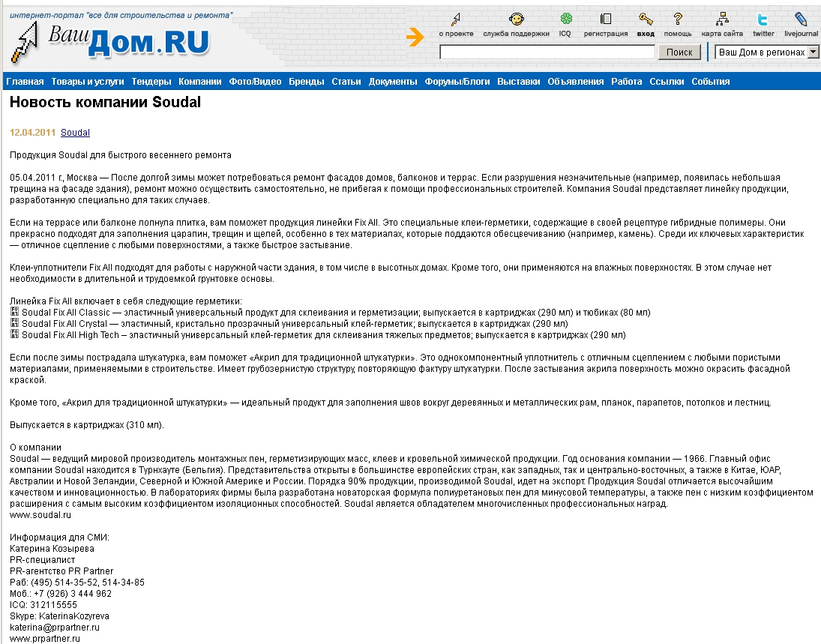Click the 'twitter' text label
This screenshot has height=644, width=821.
pyautogui.click(x=763, y=34)
